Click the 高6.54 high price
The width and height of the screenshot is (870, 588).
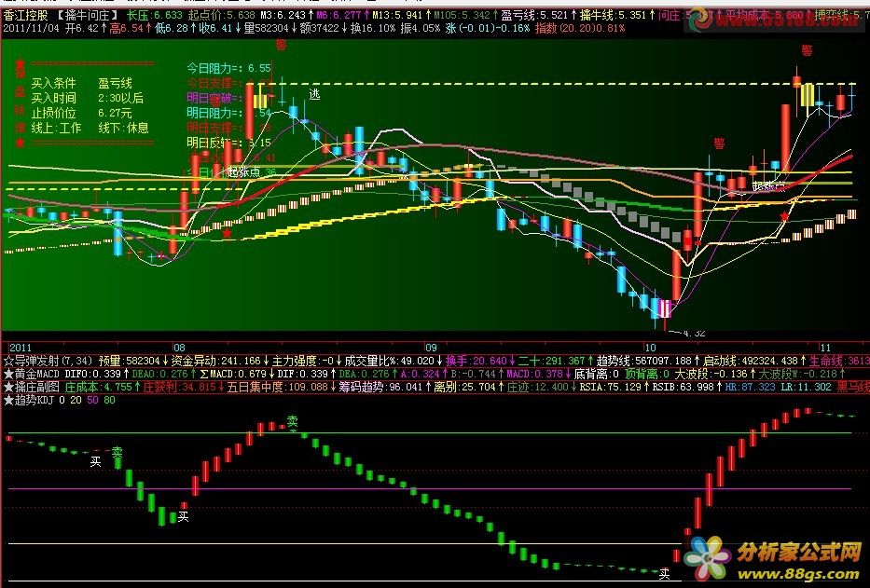point(127,28)
